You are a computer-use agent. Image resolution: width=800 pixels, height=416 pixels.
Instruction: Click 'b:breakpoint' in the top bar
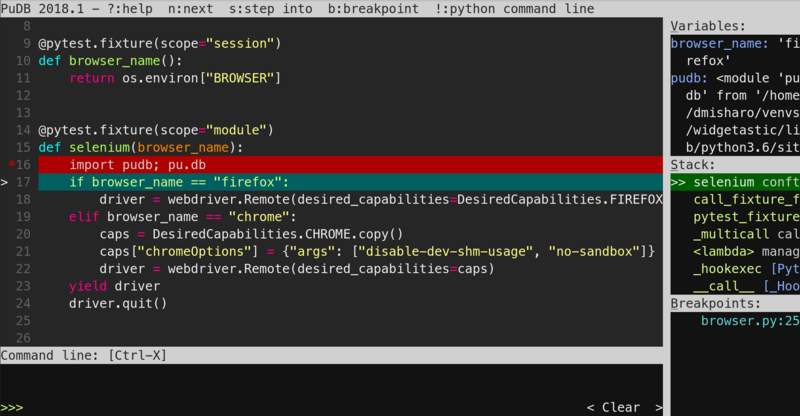373,9
